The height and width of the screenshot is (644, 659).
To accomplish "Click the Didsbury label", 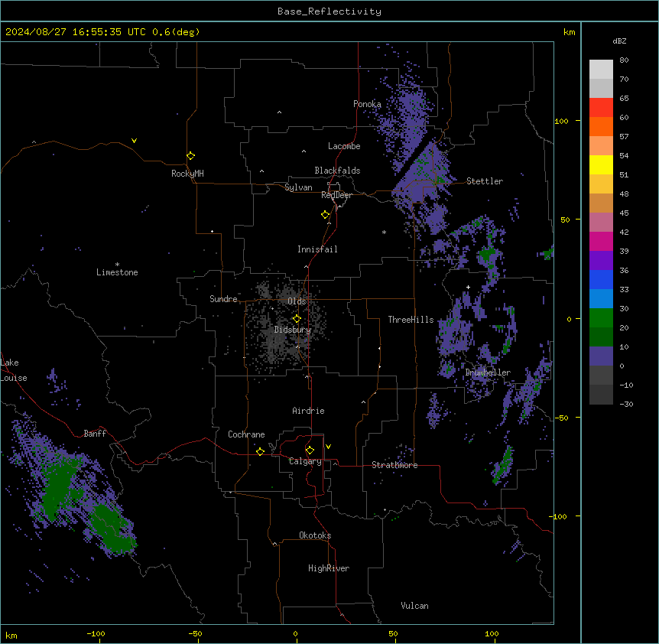I will (x=293, y=330).
